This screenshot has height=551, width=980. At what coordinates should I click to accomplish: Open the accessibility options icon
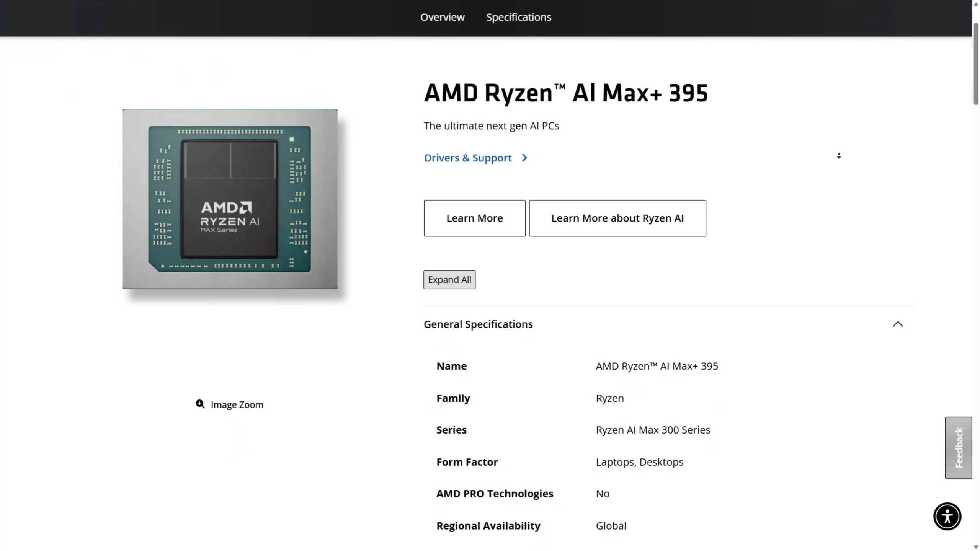[x=947, y=517]
